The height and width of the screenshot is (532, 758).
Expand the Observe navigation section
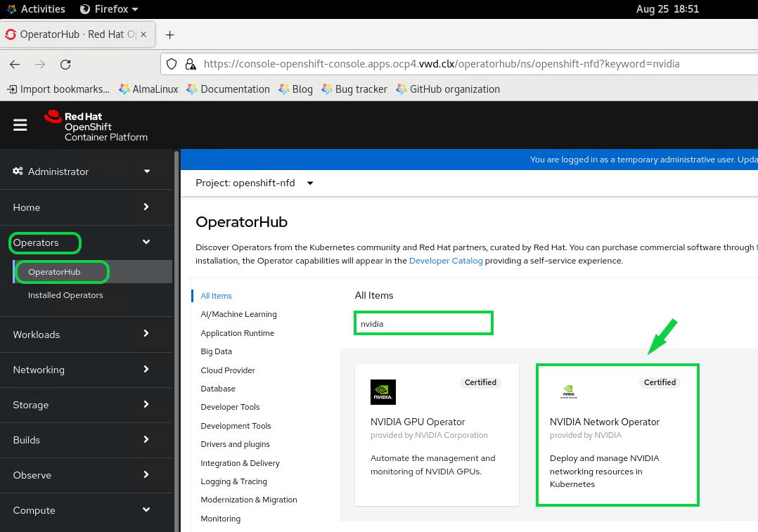86,476
